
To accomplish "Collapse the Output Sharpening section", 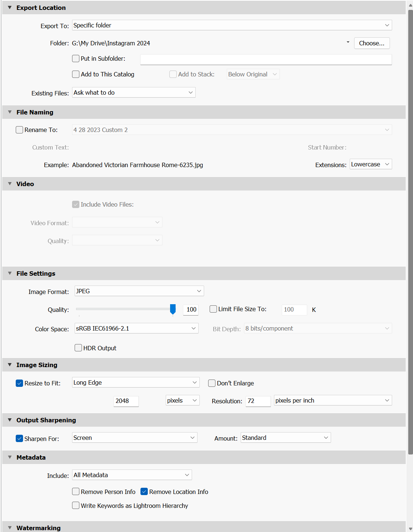I will pyautogui.click(x=10, y=420).
